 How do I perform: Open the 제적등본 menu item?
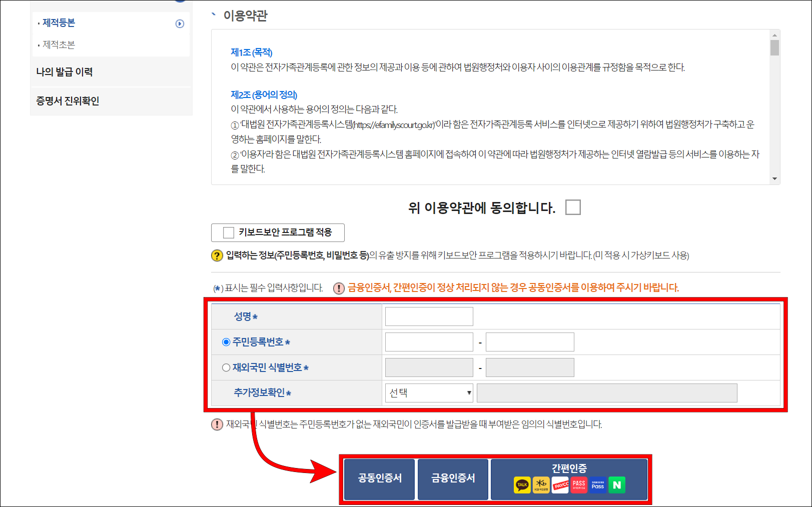pyautogui.click(x=59, y=23)
